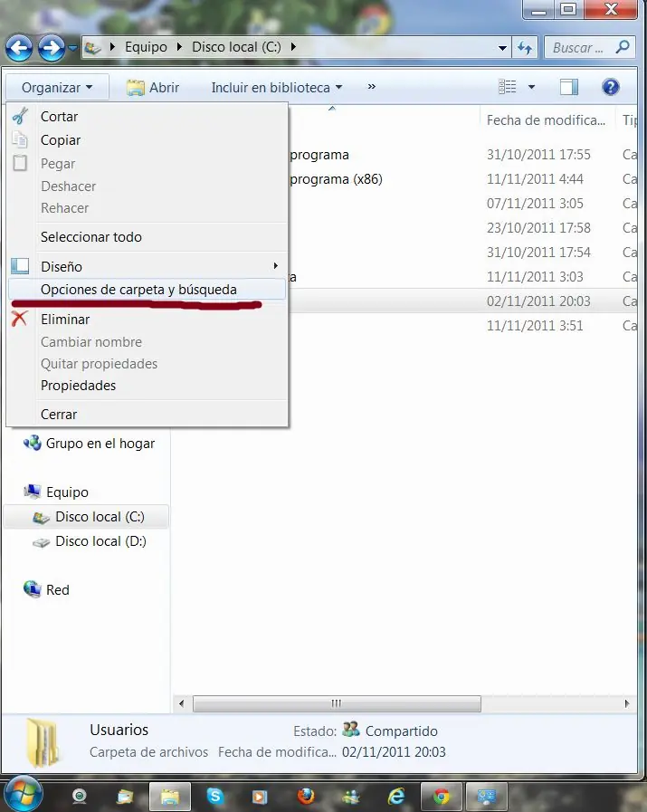Expand the arrow after Disco local (C:) breadcrumb
Viewport: 647px width, 812px height.
(293, 47)
